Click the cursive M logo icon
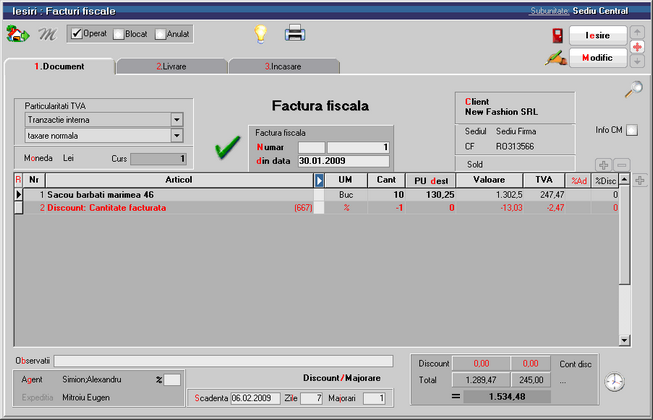The width and height of the screenshot is (653, 420). tap(47, 34)
